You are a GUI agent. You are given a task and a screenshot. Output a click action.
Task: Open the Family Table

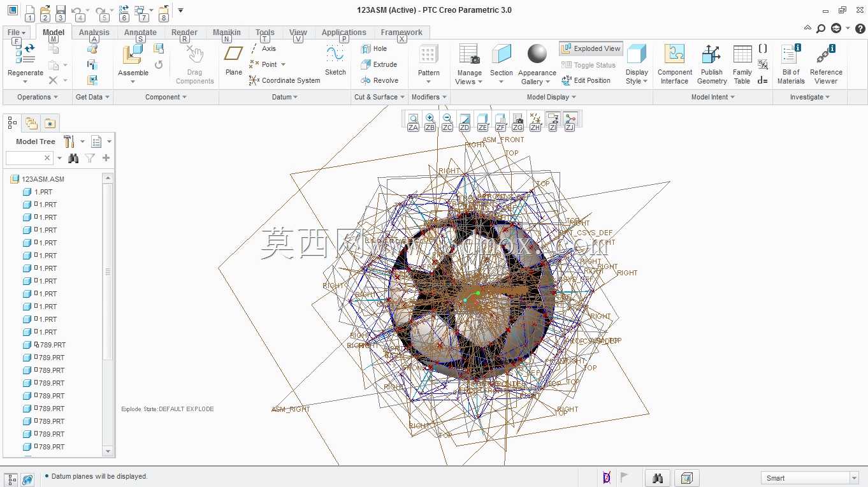(742, 64)
